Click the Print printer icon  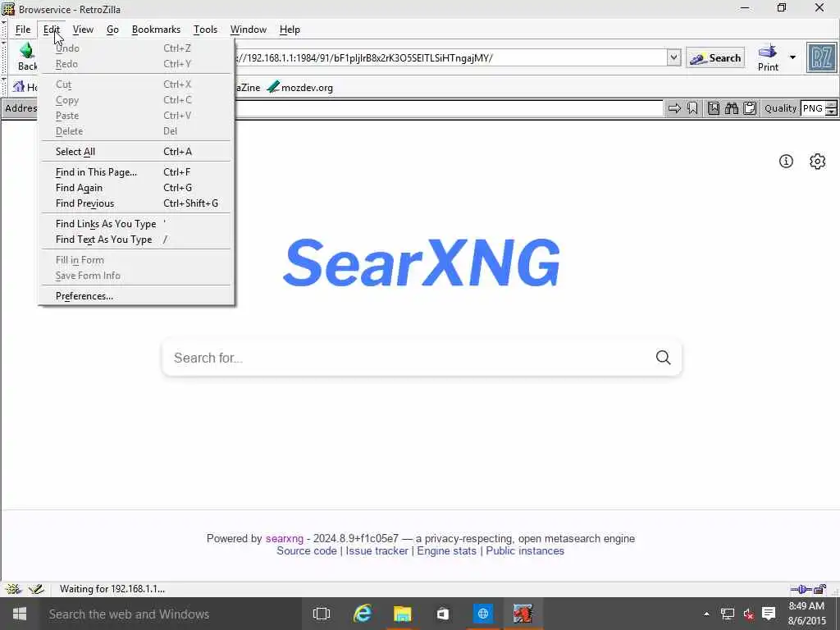coord(768,52)
